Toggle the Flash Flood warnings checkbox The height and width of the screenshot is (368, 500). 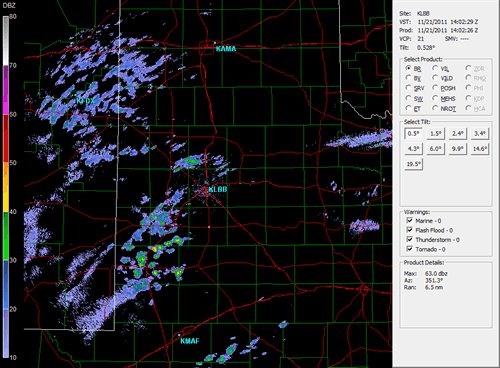[x=410, y=230]
